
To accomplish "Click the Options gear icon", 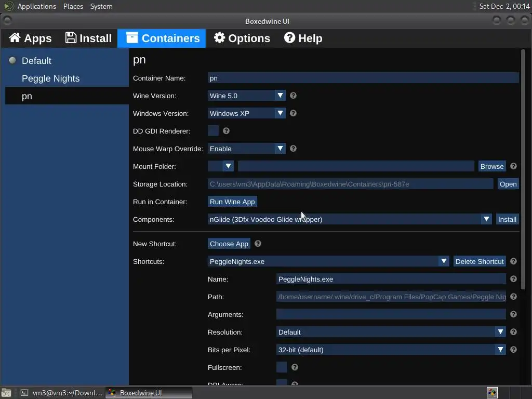I will (x=220, y=37).
